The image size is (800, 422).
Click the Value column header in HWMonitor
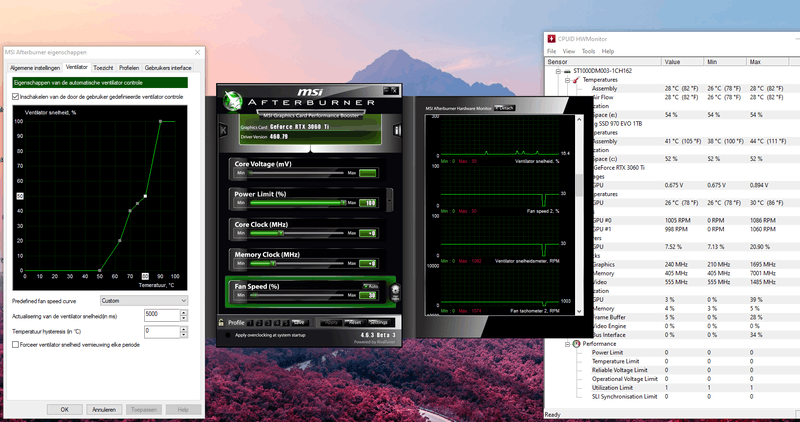pos(683,62)
